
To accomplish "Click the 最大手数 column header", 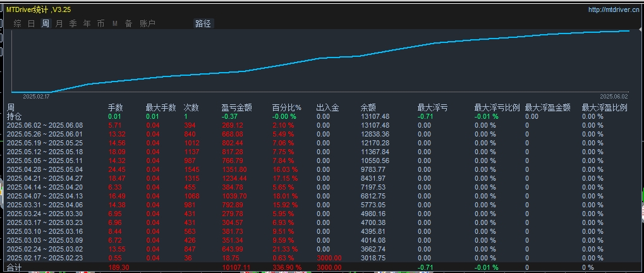I will pos(161,107).
